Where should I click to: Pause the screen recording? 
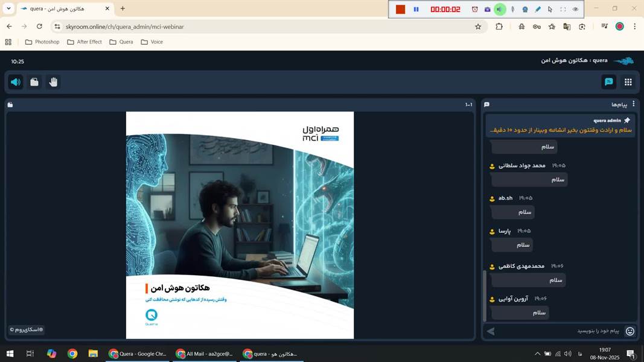pyautogui.click(x=416, y=9)
